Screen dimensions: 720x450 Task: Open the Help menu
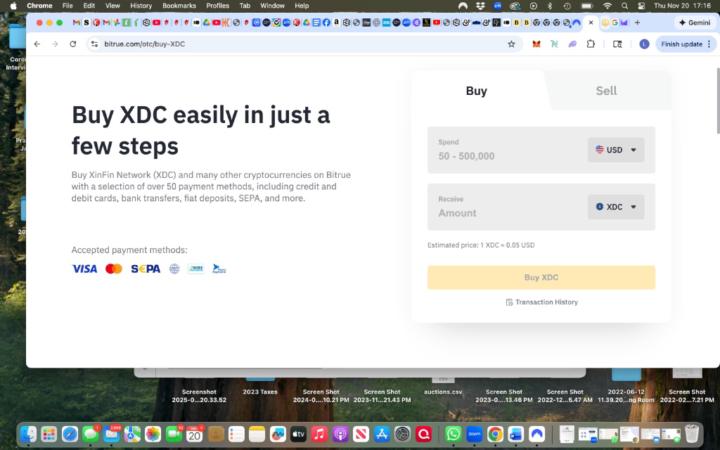click(302, 6)
